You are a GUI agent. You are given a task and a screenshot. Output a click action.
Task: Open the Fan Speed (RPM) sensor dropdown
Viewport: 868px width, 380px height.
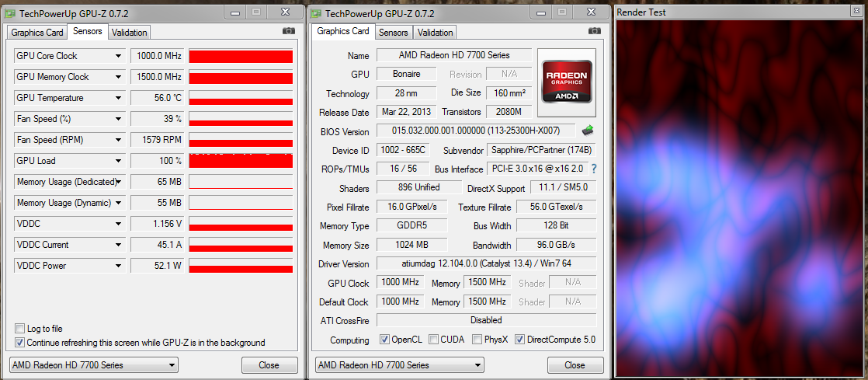[118, 140]
